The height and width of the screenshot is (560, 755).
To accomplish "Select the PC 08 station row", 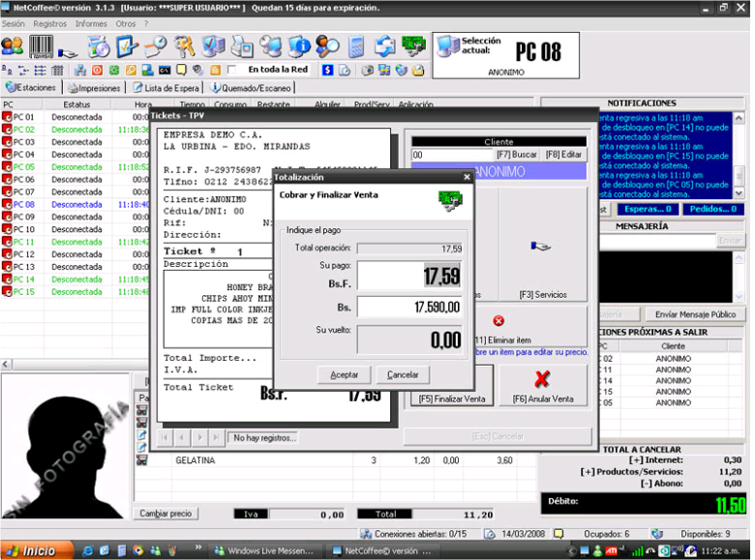I will click(x=75, y=204).
